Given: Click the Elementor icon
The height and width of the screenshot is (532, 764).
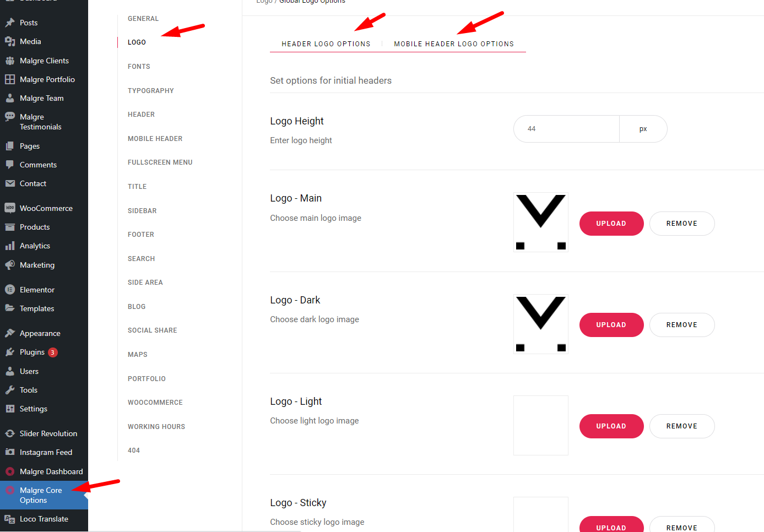Looking at the screenshot, I should pyautogui.click(x=10, y=290).
